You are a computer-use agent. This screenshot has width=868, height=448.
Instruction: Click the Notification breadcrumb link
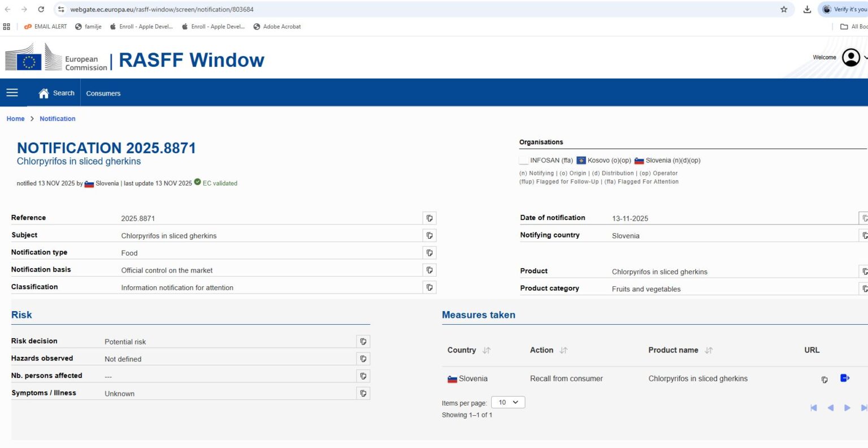click(58, 119)
